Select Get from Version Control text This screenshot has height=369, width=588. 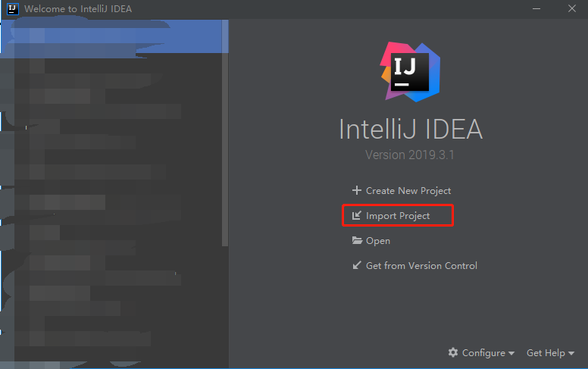(421, 266)
